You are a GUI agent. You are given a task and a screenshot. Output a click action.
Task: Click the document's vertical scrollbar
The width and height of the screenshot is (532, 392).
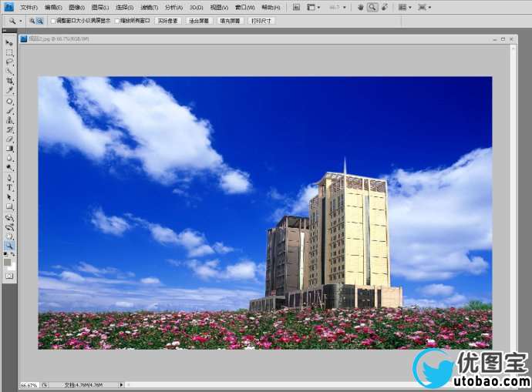[x=513, y=215]
